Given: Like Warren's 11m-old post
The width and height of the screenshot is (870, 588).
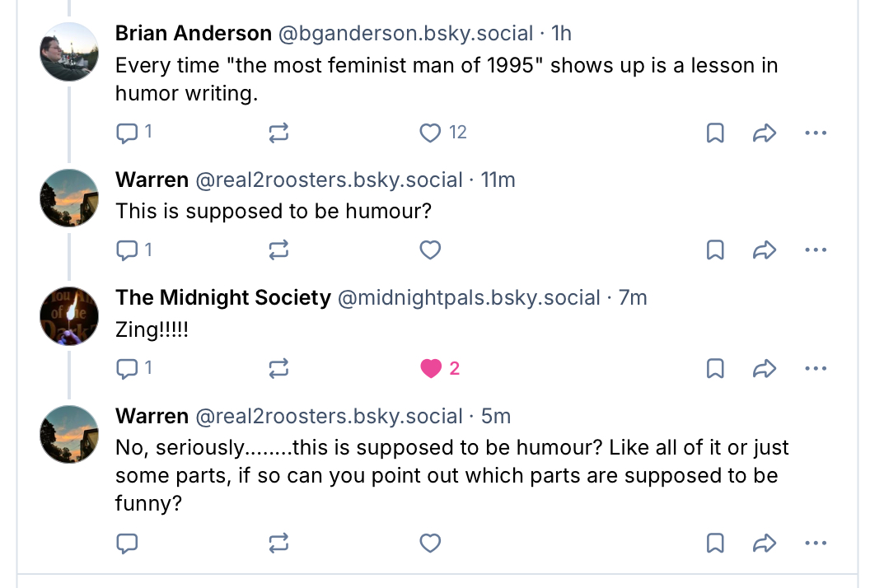Looking at the screenshot, I should (431, 250).
